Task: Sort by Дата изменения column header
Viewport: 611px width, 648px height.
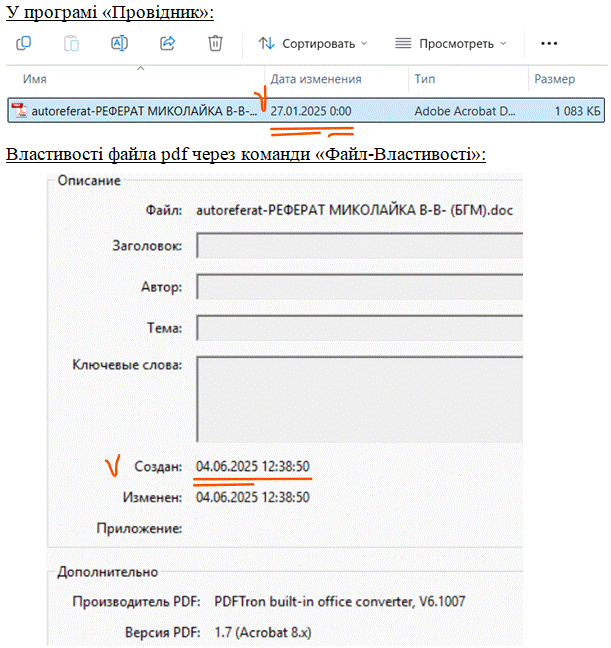Action: tap(316, 79)
